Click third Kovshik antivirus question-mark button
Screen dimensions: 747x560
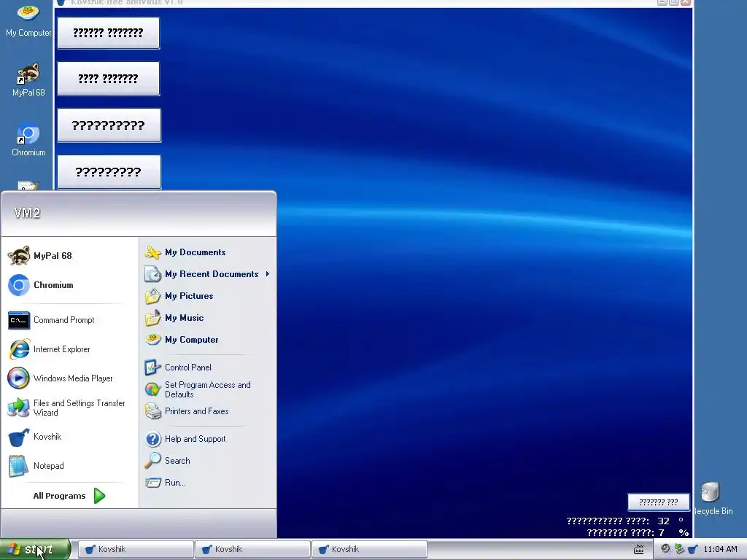pos(109,125)
